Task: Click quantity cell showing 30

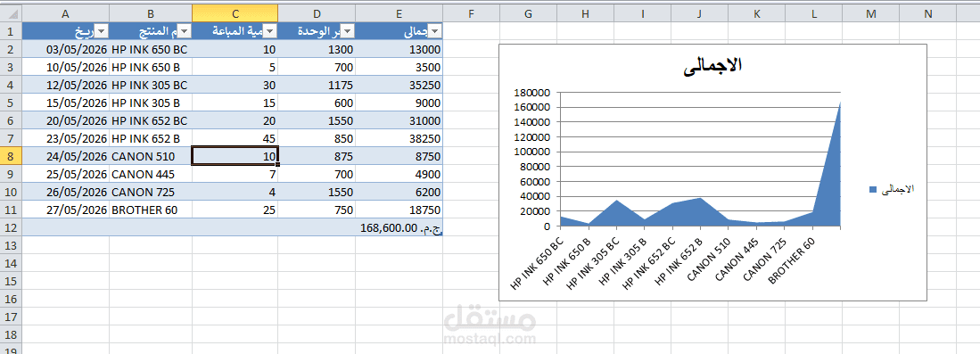Action: (235, 85)
